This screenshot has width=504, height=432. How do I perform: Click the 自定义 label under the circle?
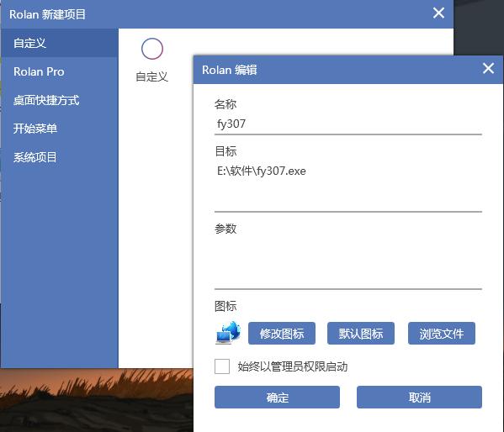[x=152, y=76]
